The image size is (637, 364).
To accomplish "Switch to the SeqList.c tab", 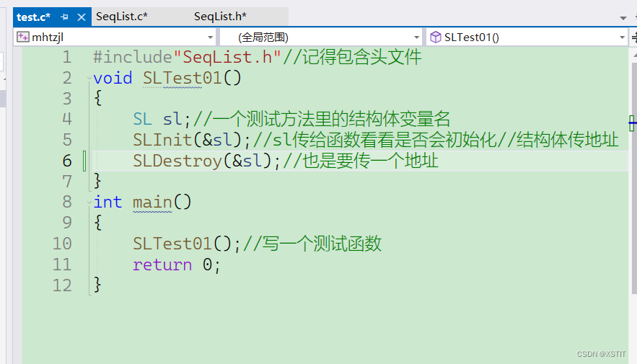I will tap(122, 17).
